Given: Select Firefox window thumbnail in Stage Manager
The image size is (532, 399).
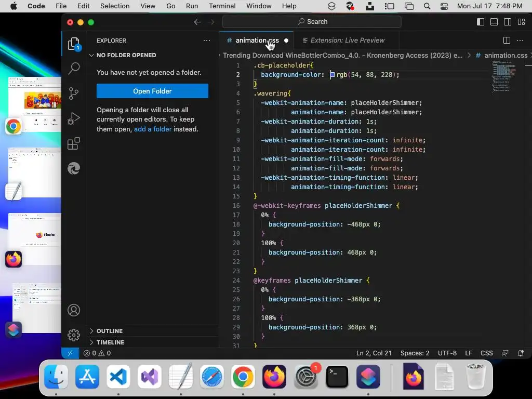Looking at the screenshot, I should coord(35,239).
